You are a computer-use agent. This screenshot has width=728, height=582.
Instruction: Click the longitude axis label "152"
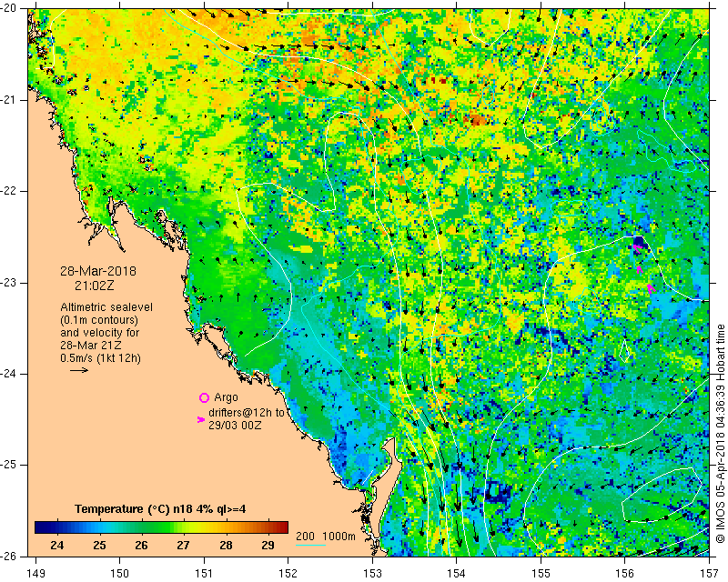288,574
